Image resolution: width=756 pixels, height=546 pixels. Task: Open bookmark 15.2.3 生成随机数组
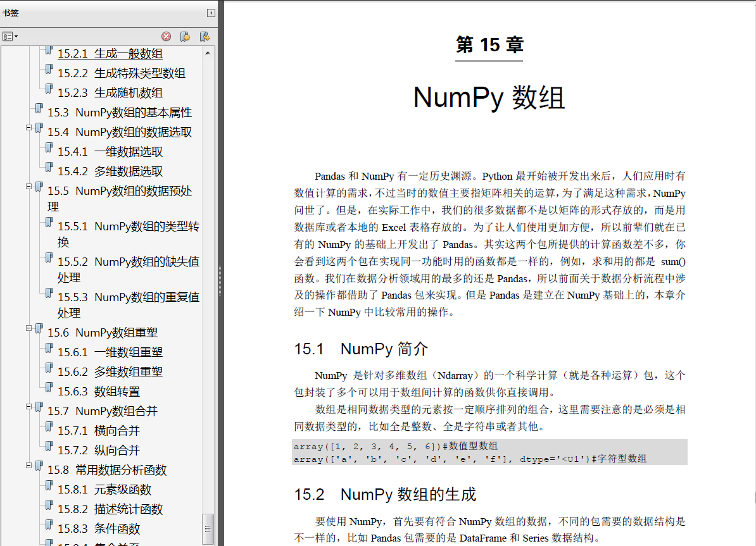(x=110, y=93)
